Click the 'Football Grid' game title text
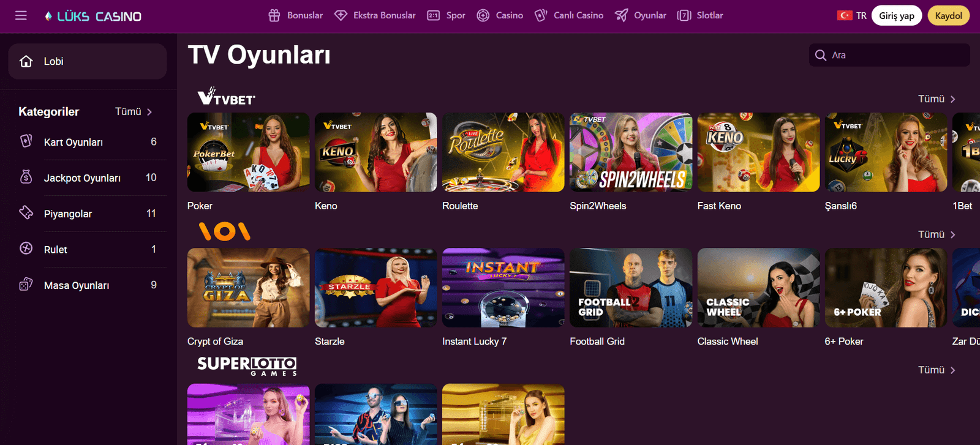This screenshot has width=980, height=445. click(x=597, y=342)
